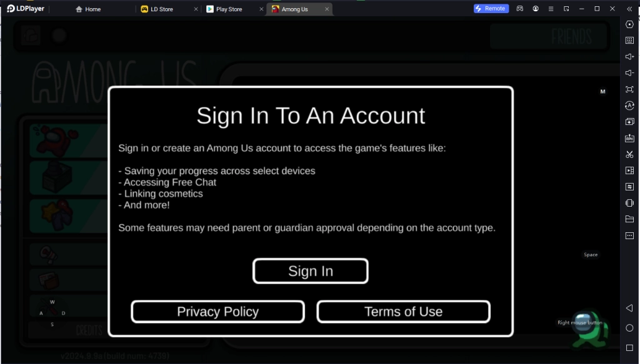Click the volume up icon
The width and height of the screenshot is (640, 364).
coord(629,57)
